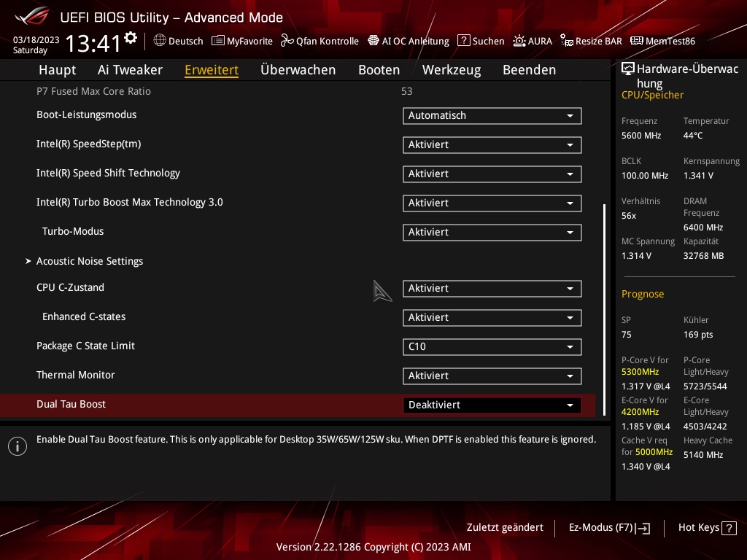This screenshot has width=747, height=560.
Task: Expand Acoustic Noise Settings submenu
Action: [x=90, y=261]
